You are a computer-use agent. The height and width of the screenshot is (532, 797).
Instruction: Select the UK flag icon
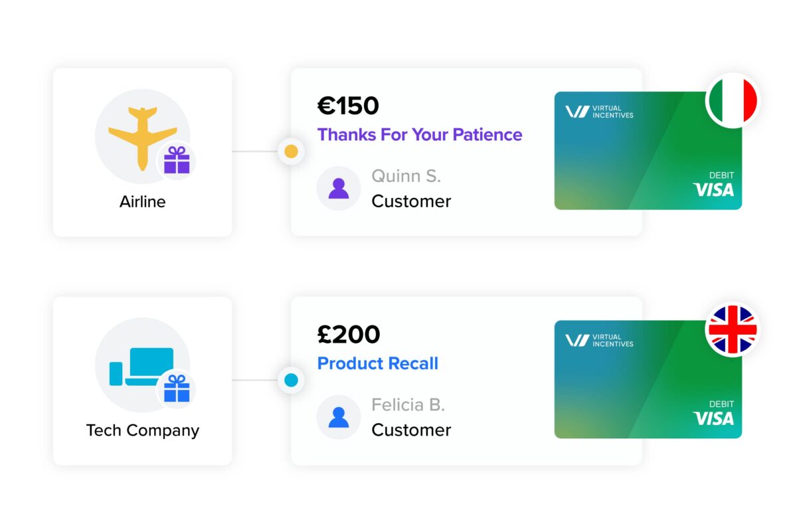click(733, 329)
